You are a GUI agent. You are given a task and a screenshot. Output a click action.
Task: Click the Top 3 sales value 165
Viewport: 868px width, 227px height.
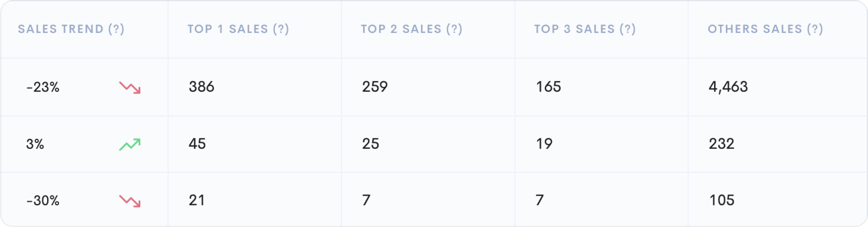click(x=548, y=86)
